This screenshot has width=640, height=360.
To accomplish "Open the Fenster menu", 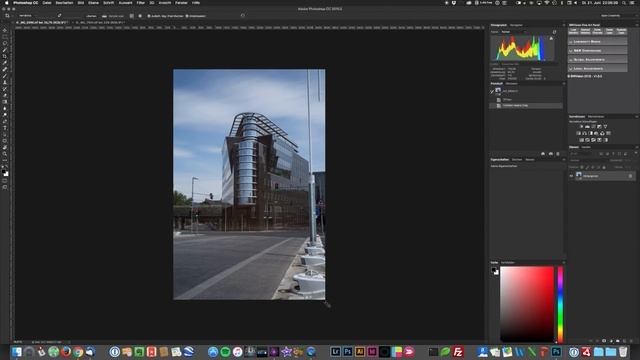I will 181,2.
